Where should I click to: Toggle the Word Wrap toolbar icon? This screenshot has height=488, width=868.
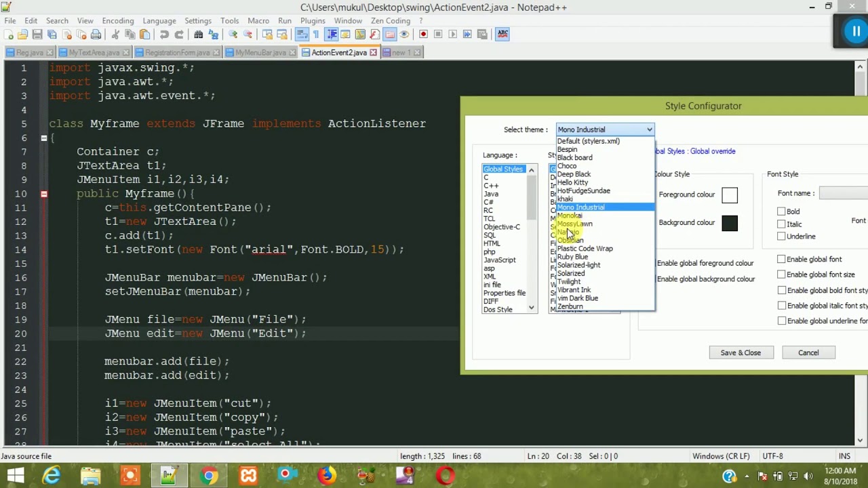pos(302,34)
